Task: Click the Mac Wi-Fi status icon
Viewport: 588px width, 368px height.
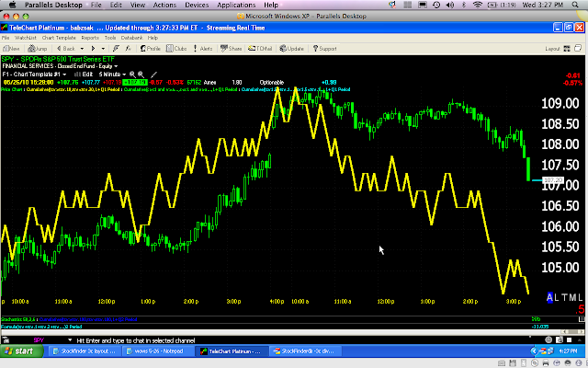Action: tap(478, 5)
